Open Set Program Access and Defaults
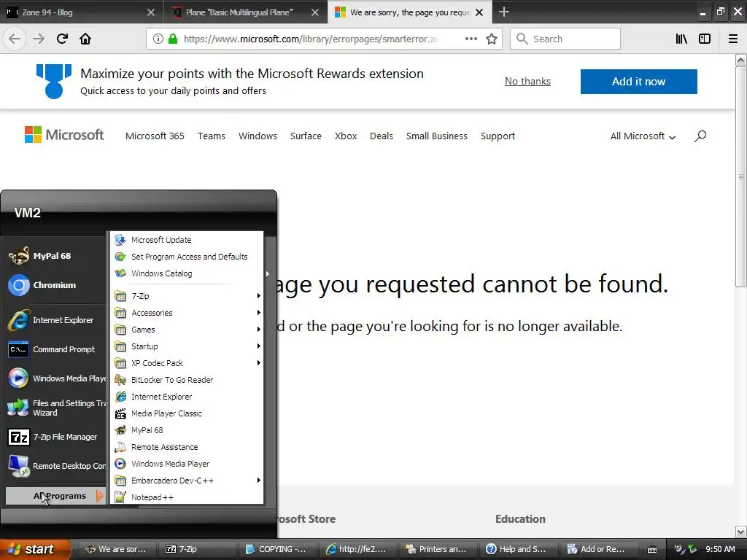Screen dimensions: 747x560 [x=187, y=257]
